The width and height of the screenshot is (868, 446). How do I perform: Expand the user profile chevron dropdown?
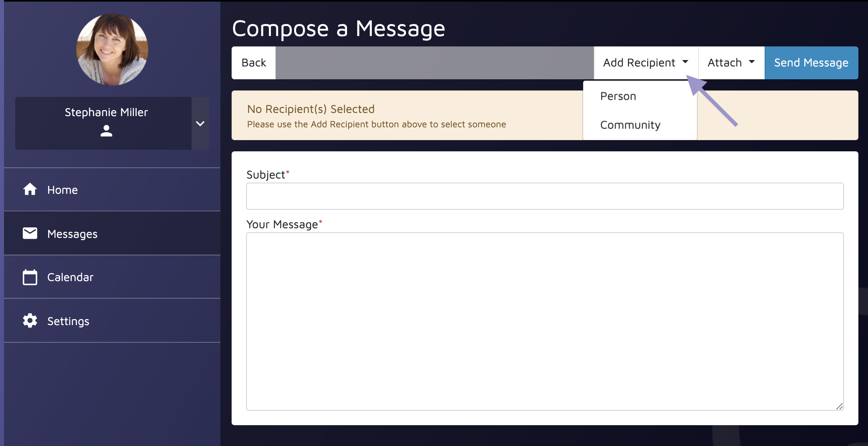[x=200, y=123]
